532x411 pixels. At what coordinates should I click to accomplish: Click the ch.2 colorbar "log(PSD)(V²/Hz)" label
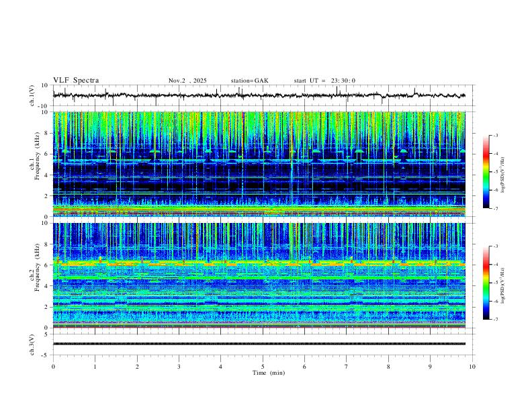click(x=502, y=285)
